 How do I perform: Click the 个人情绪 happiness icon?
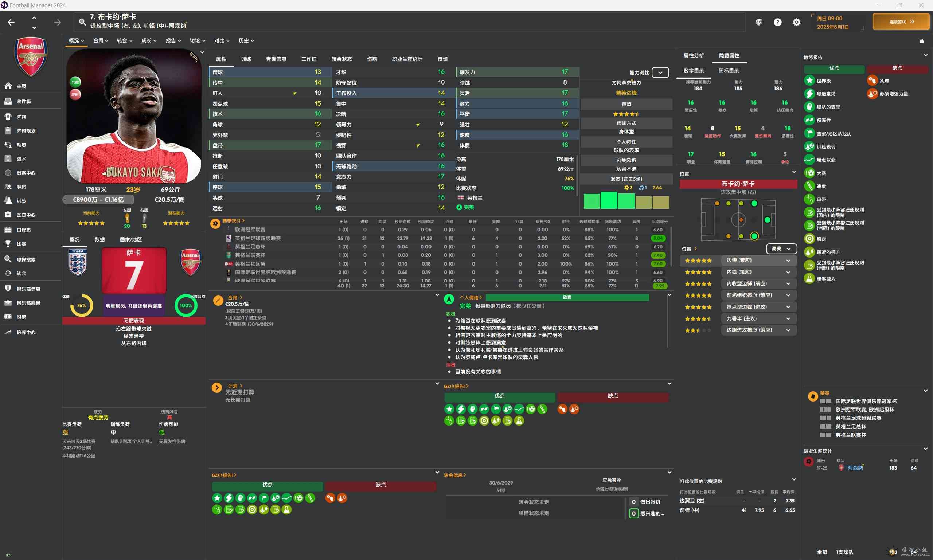(449, 299)
